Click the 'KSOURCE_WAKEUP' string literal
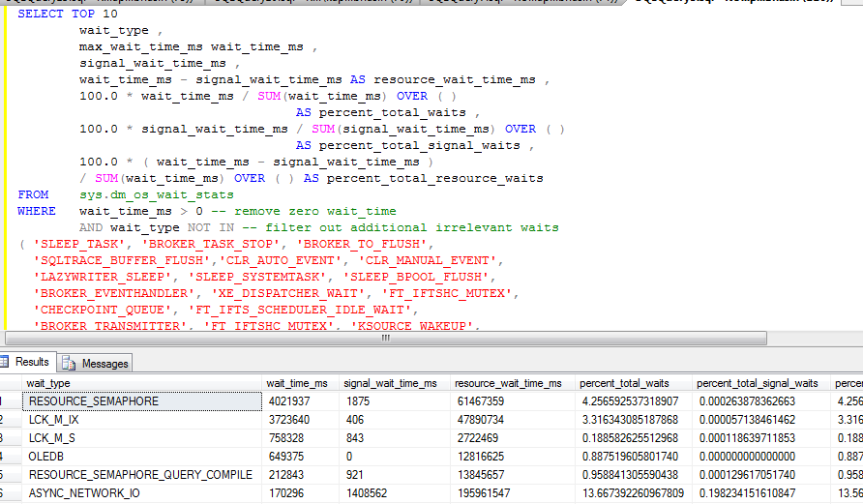 tap(412, 325)
